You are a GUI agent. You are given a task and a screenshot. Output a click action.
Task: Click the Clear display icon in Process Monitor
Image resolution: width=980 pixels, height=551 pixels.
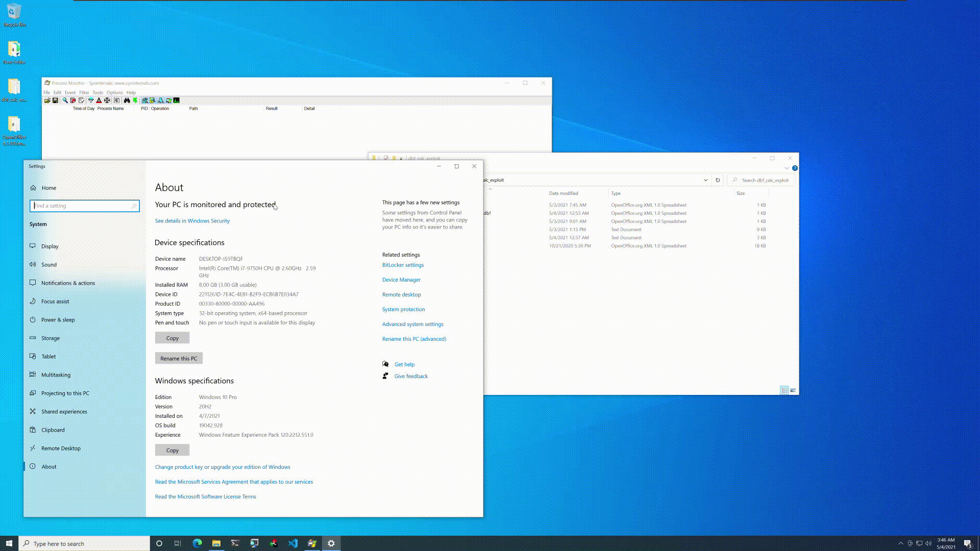81,101
